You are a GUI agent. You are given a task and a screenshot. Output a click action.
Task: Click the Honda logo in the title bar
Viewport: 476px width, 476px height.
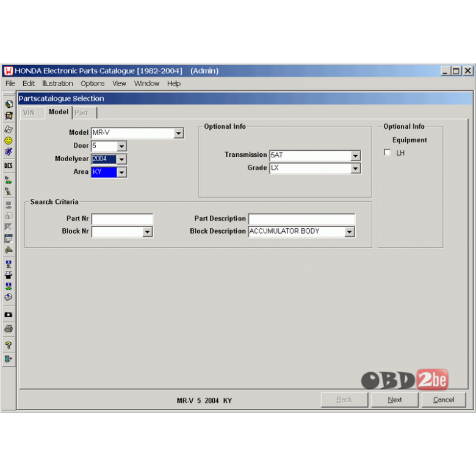point(9,71)
